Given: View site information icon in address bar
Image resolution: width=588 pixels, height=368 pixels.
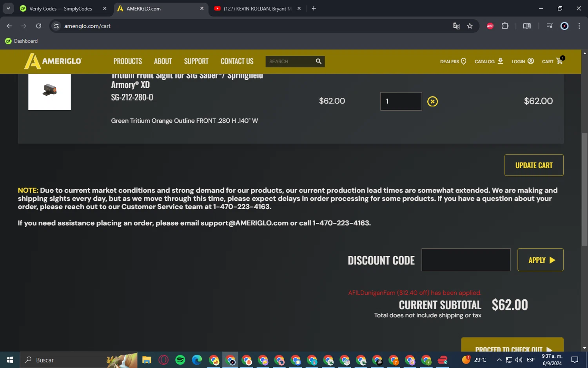Looking at the screenshot, I should tap(56, 26).
